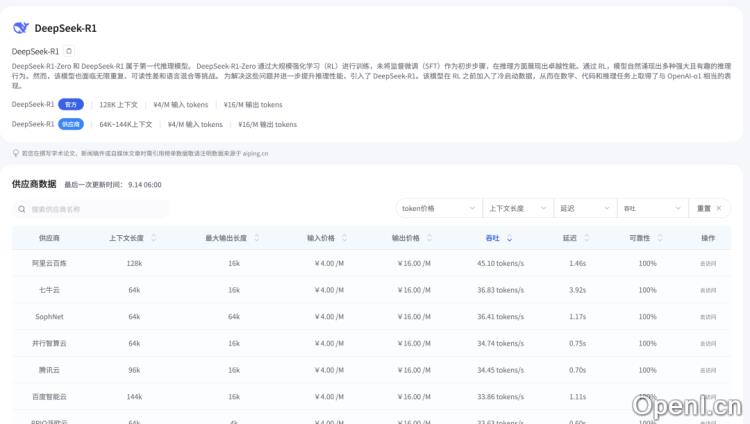The image size is (750, 424).
Task: Click visit link in SophNet row
Action: [x=708, y=317]
